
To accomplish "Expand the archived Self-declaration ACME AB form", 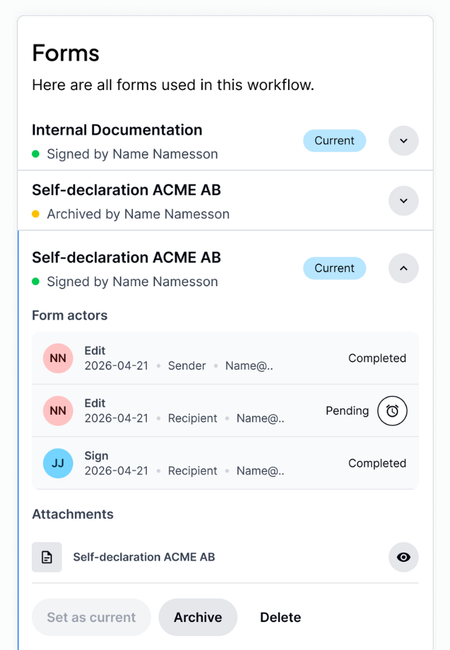I will click(403, 201).
